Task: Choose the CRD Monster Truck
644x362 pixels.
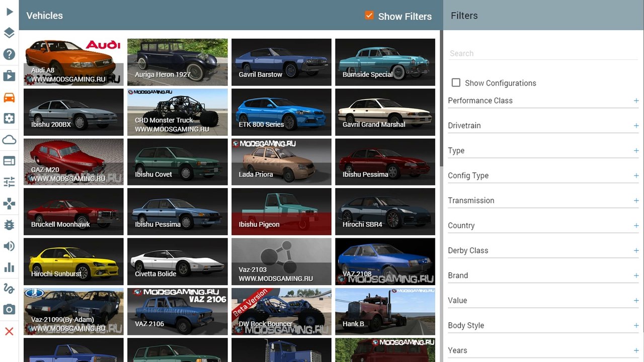Action: pyautogui.click(x=178, y=112)
